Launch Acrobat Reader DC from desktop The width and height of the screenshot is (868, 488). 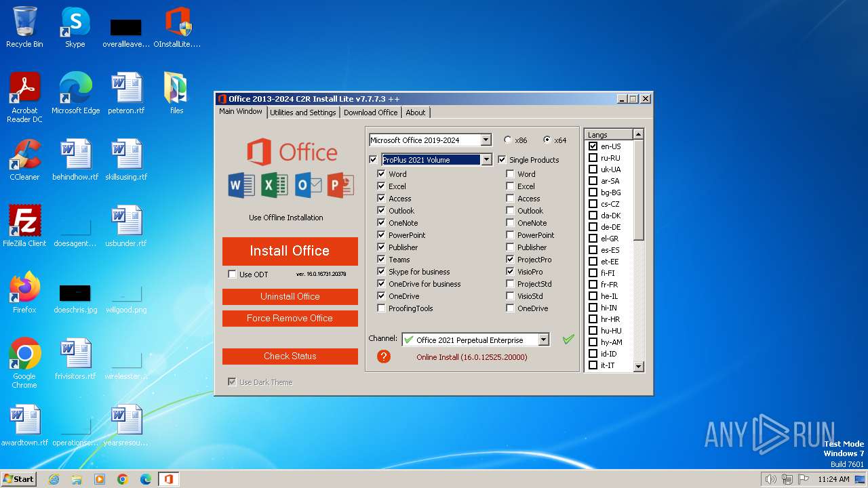pyautogui.click(x=24, y=98)
